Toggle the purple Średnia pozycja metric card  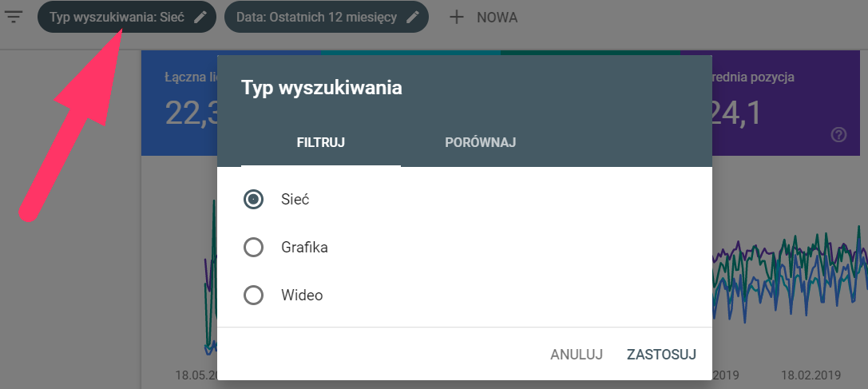coord(787,104)
